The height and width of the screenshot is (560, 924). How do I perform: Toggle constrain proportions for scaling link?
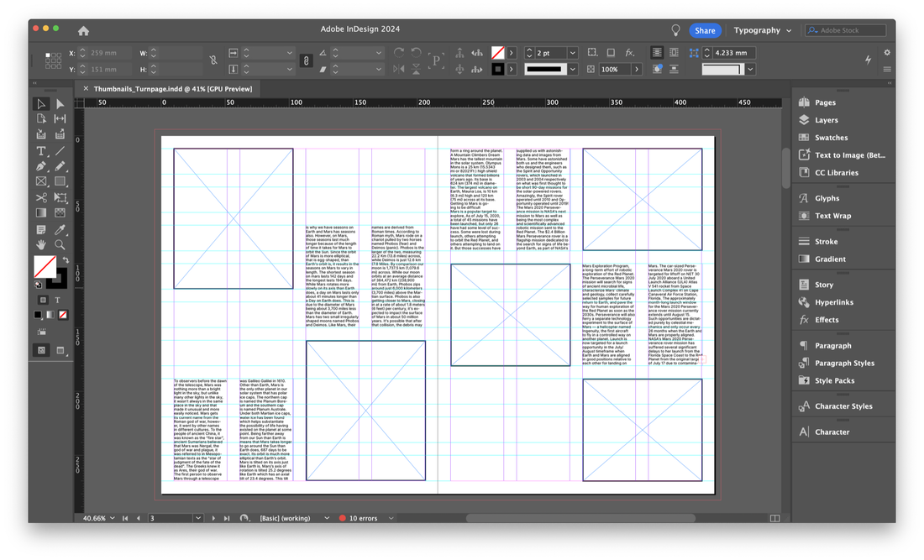[306, 60]
